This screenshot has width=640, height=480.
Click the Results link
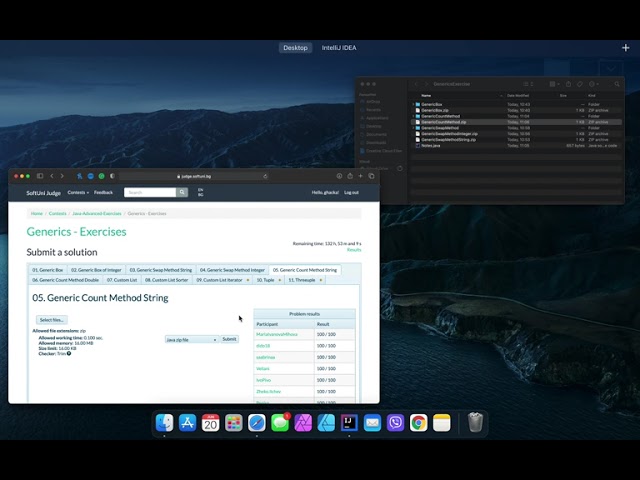click(354, 250)
